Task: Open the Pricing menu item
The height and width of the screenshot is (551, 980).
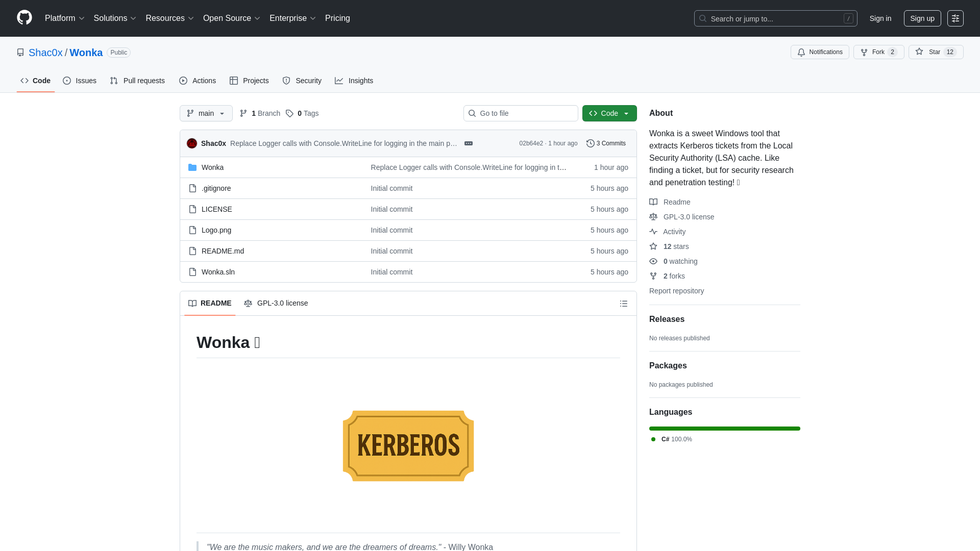Action: (337, 18)
